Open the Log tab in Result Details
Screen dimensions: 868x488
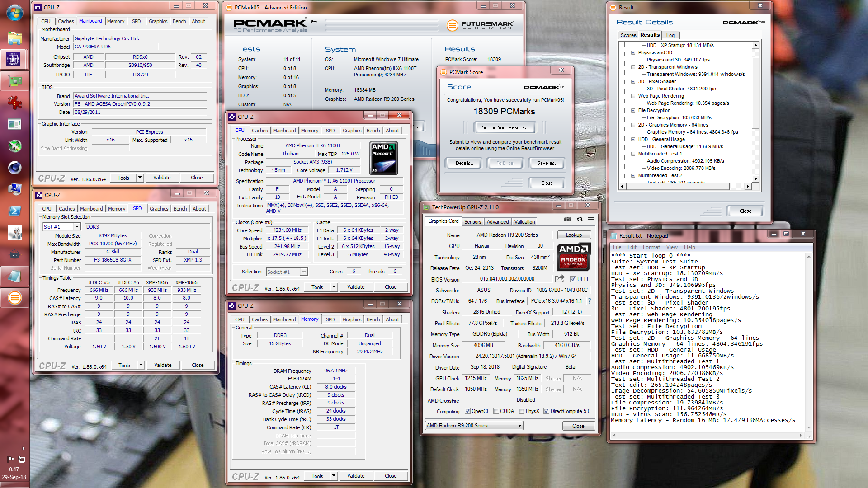pos(670,35)
